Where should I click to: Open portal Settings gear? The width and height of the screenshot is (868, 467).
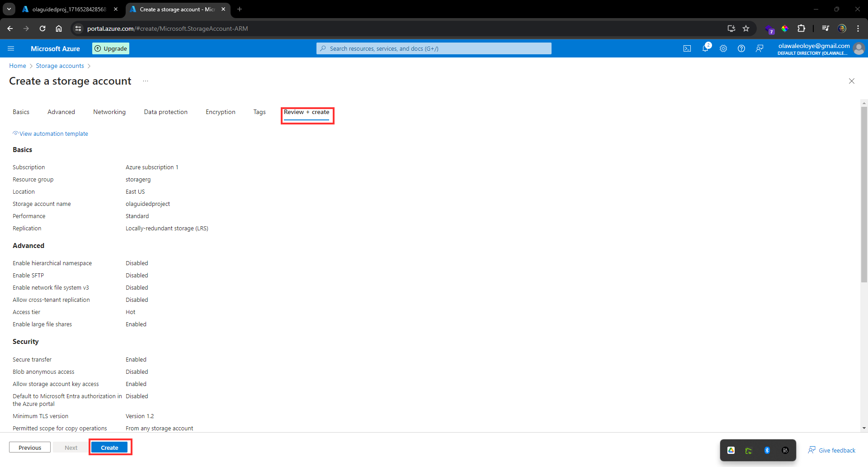point(723,48)
